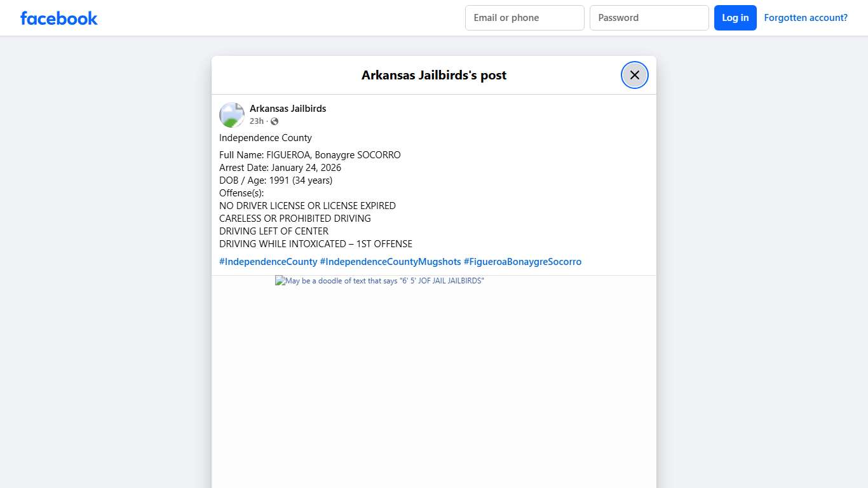Click the Independence County text line

(x=265, y=138)
